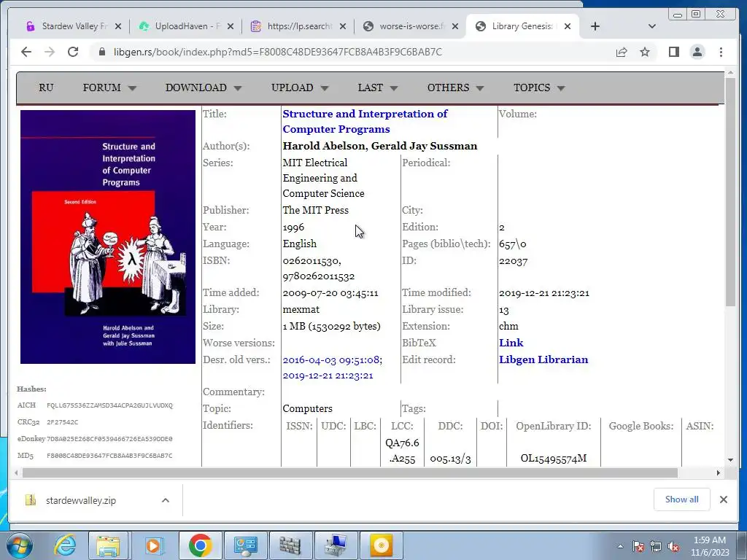The image size is (747, 560).
Task: Share this page via share icon
Action: pos(622,52)
